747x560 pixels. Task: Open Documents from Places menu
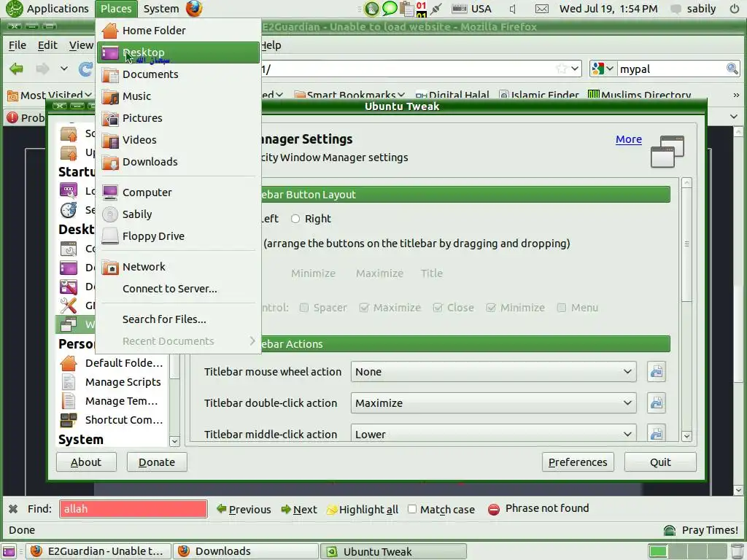(178, 74)
